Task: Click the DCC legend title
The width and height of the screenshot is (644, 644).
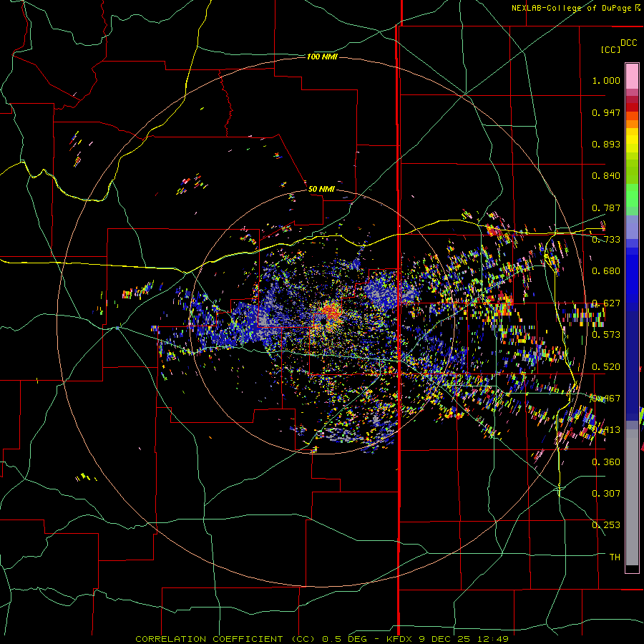Action: pos(628,43)
